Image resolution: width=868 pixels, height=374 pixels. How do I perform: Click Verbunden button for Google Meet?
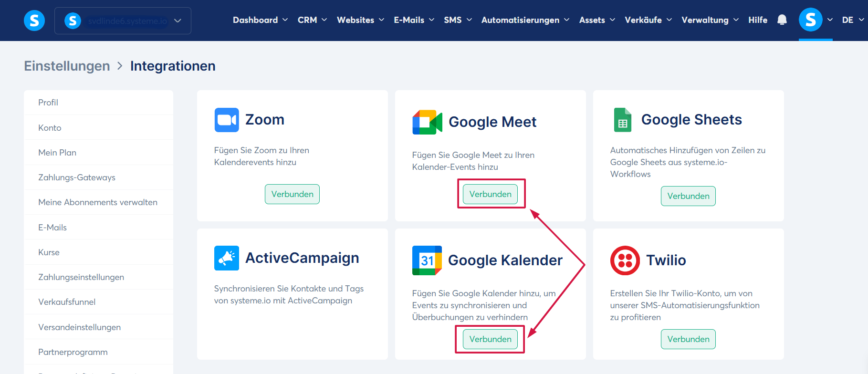click(490, 194)
